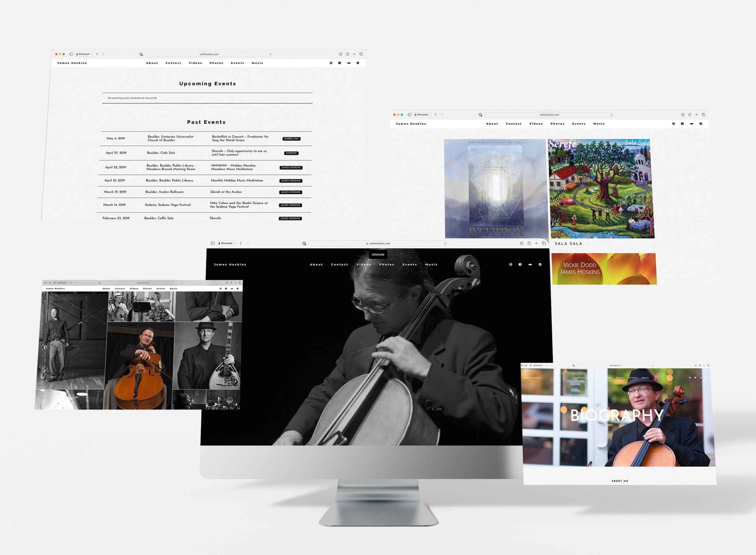Image resolution: width=756 pixels, height=555 pixels.
Task: Open SoundCloud icon in the dark hero page header
Action: (x=530, y=264)
